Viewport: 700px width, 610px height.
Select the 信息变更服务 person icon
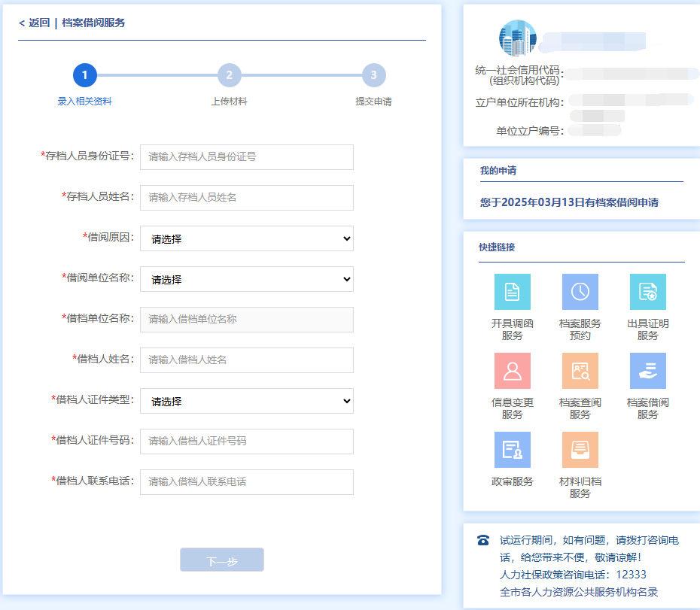tap(512, 371)
